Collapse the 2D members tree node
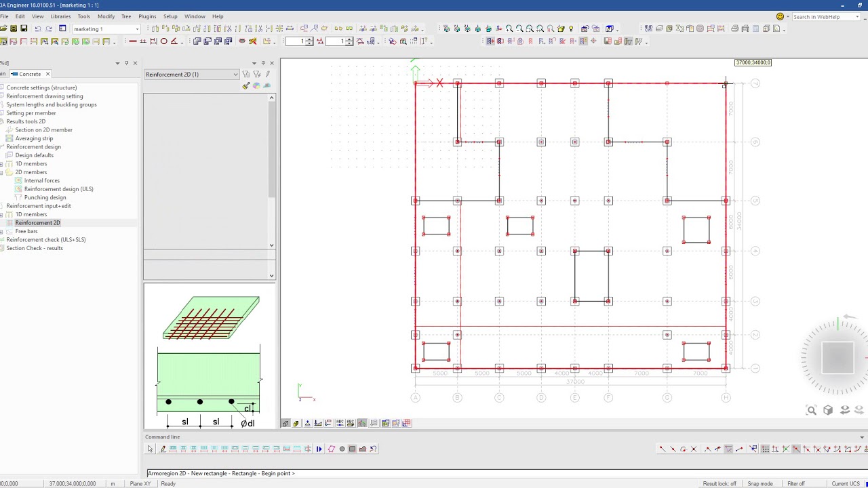Viewport: 868px width, 488px height. pyautogui.click(x=2, y=172)
